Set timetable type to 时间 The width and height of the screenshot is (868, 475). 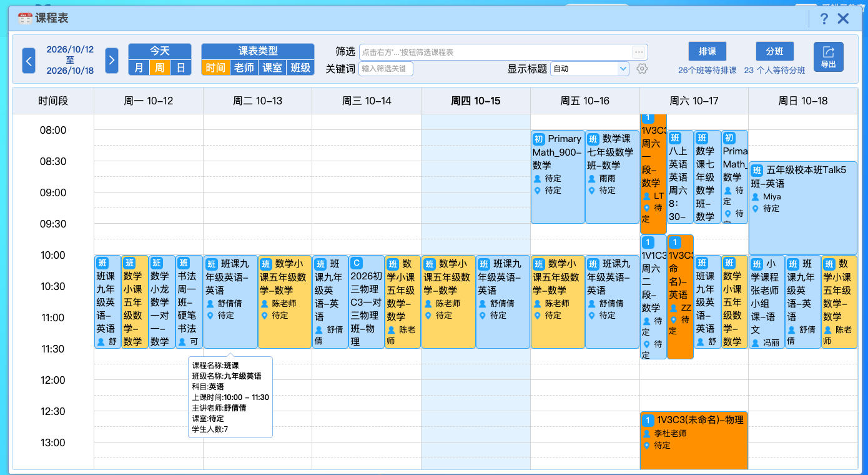coord(215,67)
